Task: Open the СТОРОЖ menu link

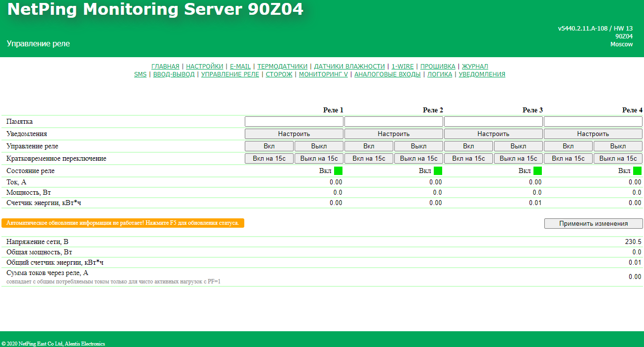Action: pyautogui.click(x=279, y=74)
